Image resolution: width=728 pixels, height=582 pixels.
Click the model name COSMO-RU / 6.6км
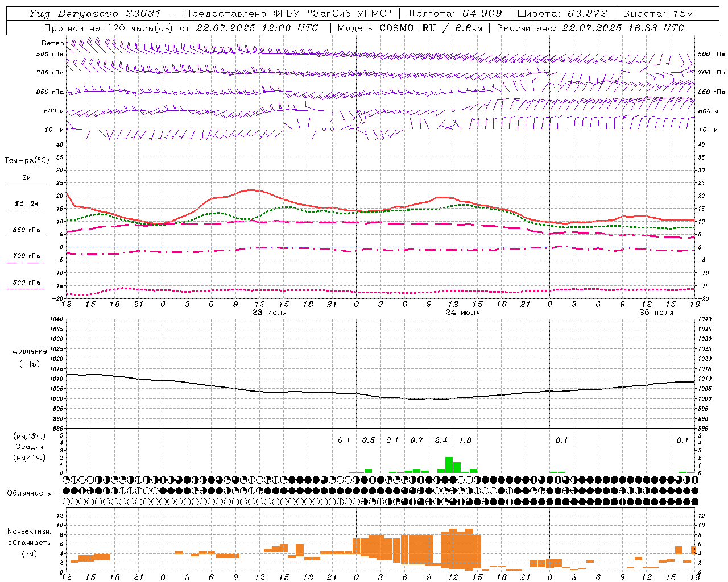coord(430,28)
